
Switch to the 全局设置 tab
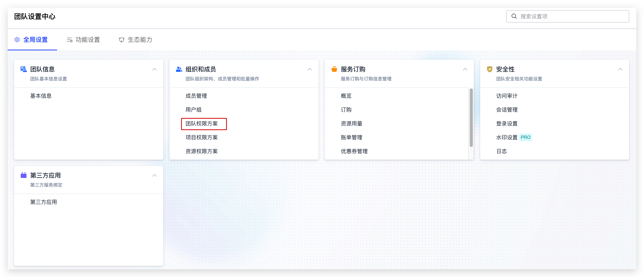point(32,40)
